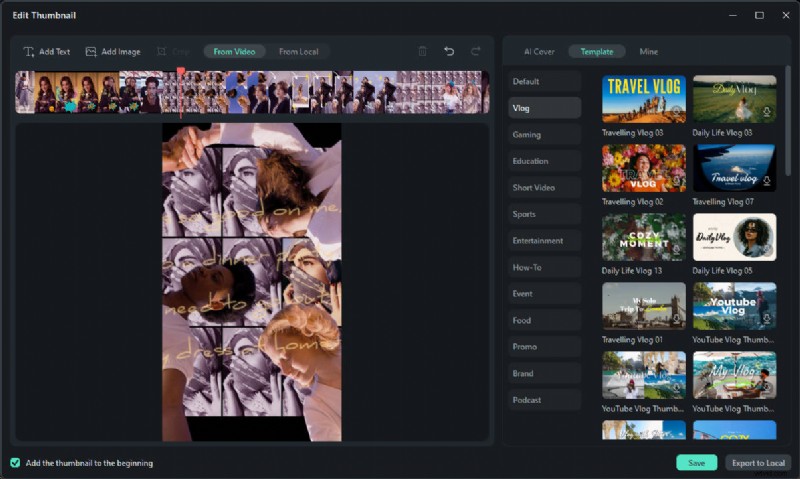This screenshot has width=800, height=479.
Task: Choose the Daily Life Vlog 03 template
Action: [735, 99]
